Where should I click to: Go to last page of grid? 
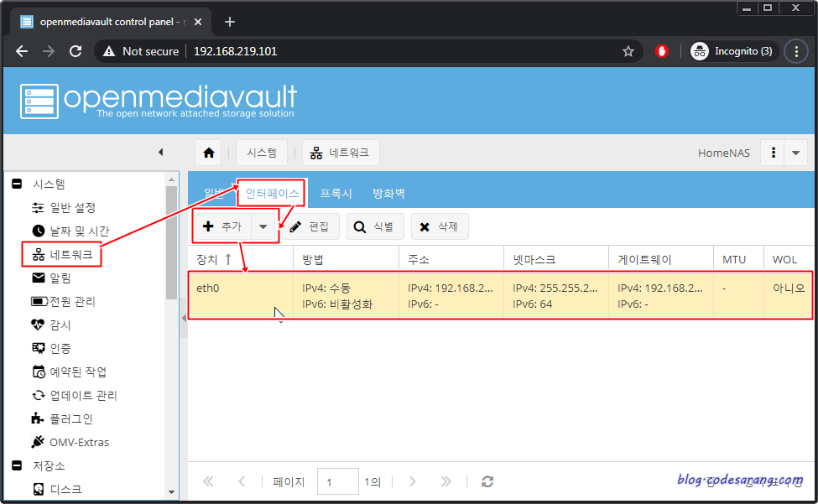445,481
